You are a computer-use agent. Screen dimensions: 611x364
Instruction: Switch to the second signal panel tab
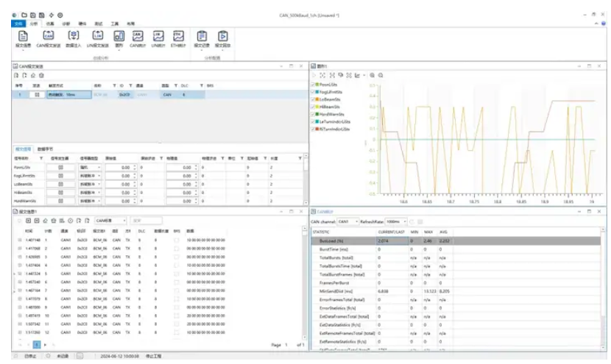coord(46,148)
